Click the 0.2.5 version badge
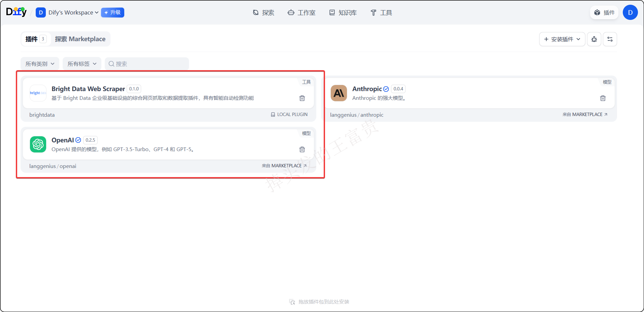644x312 pixels. (90, 140)
